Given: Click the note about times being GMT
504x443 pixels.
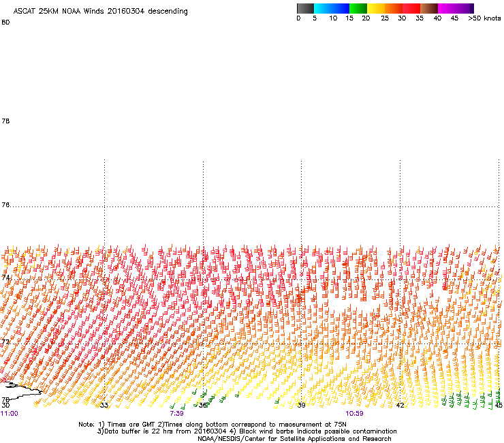Looking at the screenshot, I should 212,425.
